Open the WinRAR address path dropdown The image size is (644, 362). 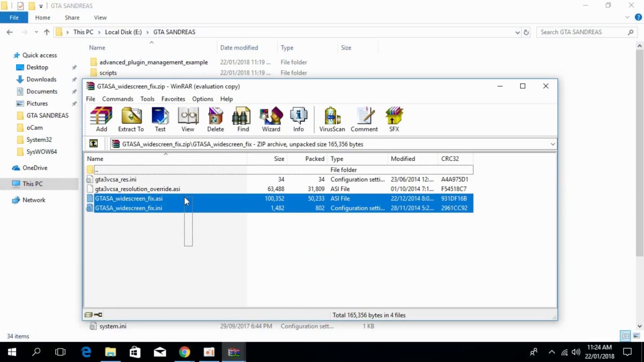click(x=552, y=144)
